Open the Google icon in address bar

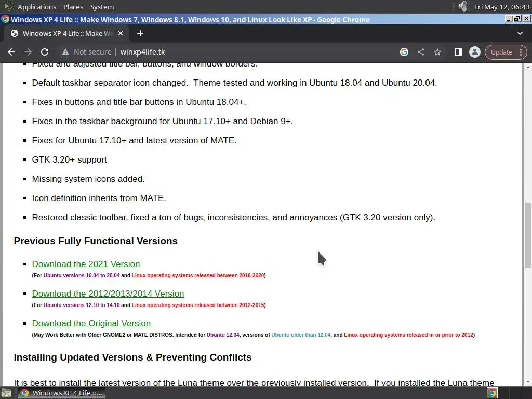[x=404, y=52]
